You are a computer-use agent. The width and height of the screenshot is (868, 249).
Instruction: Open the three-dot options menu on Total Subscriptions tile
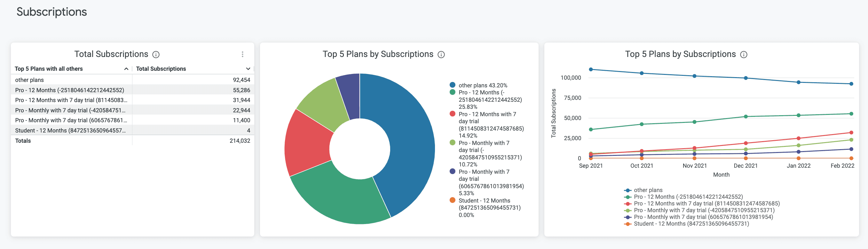pos(242,54)
